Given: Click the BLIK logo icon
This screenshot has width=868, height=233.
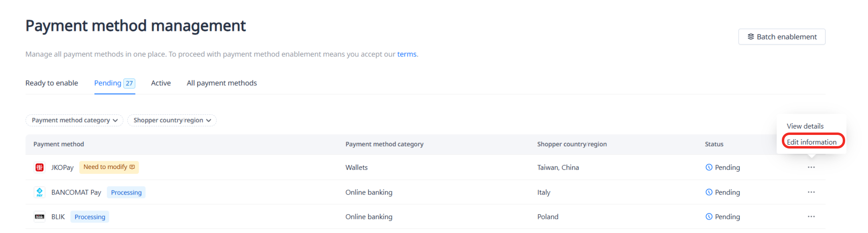Looking at the screenshot, I should pos(39,217).
